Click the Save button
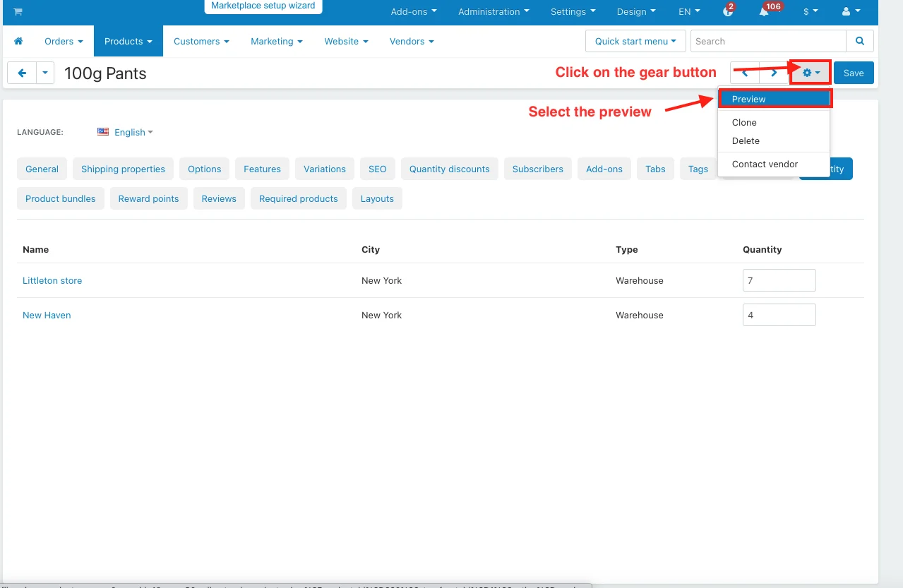The image size is (903, 588). tap(853, 73)
